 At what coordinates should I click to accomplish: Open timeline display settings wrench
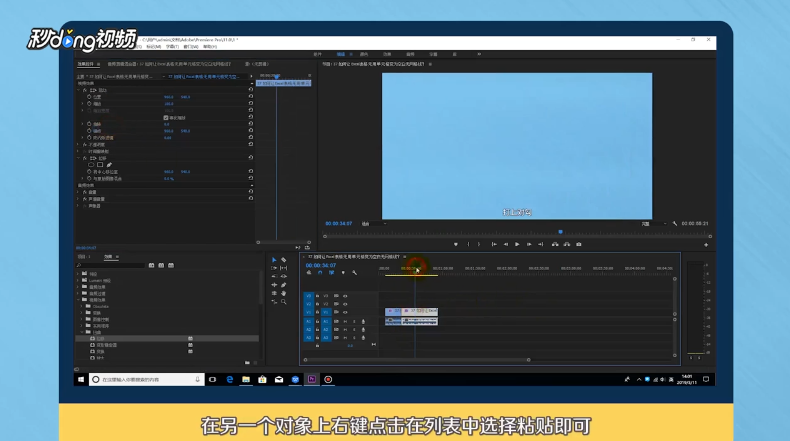[355, 273]
